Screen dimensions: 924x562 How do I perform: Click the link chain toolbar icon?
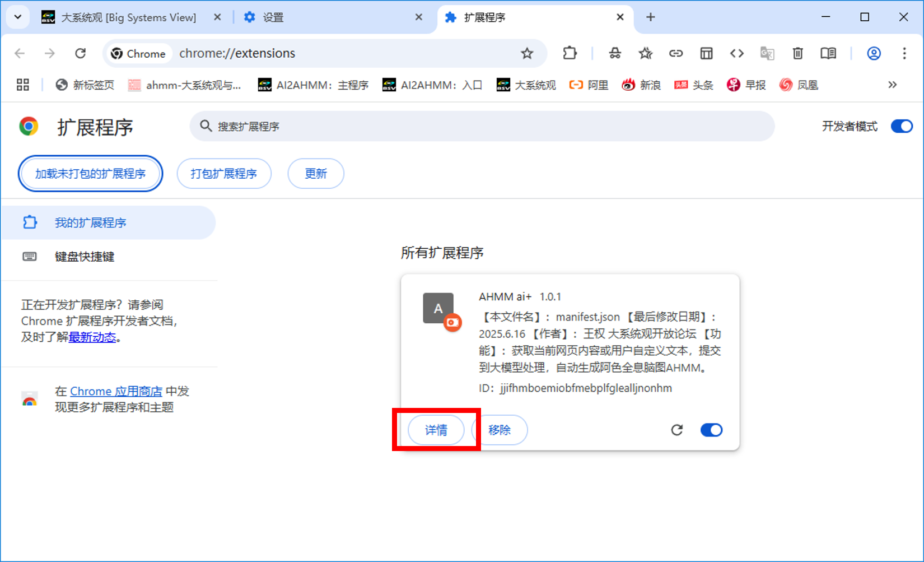click(x=676, y=53)
